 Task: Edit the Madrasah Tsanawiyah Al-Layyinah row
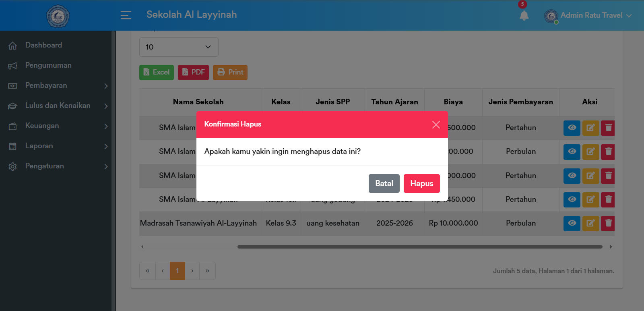click(x=591, y=223)
